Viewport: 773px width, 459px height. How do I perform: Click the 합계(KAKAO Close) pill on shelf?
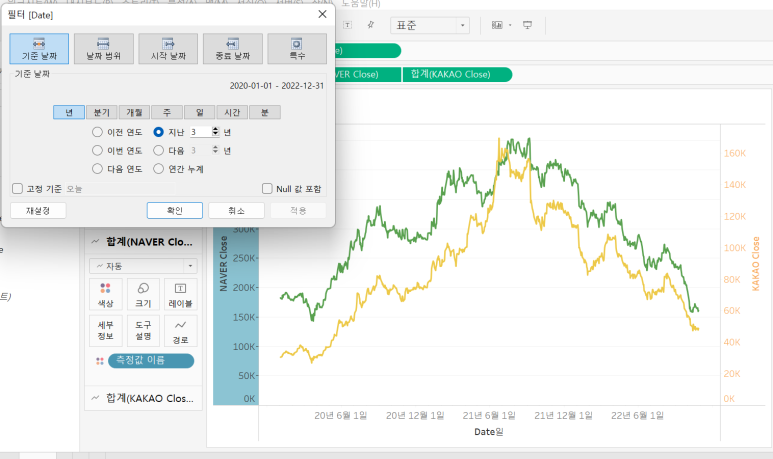pos(457,74)
